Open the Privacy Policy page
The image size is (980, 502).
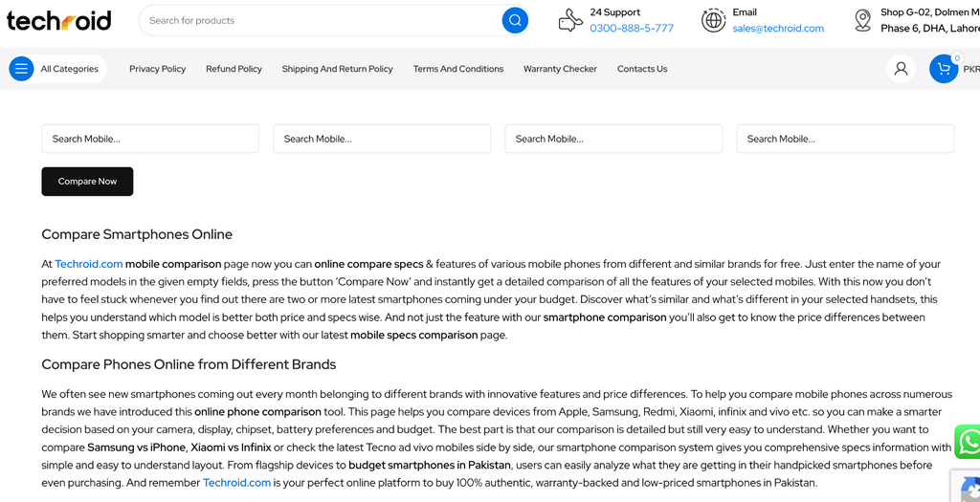pos(158,69)
